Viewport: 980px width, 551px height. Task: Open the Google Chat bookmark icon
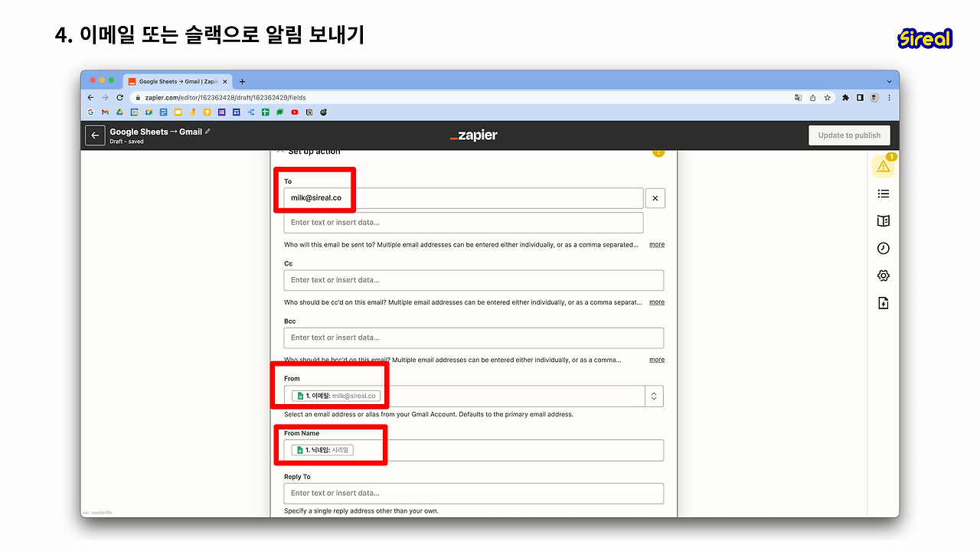pyautogui.click(x=280, y=112)
